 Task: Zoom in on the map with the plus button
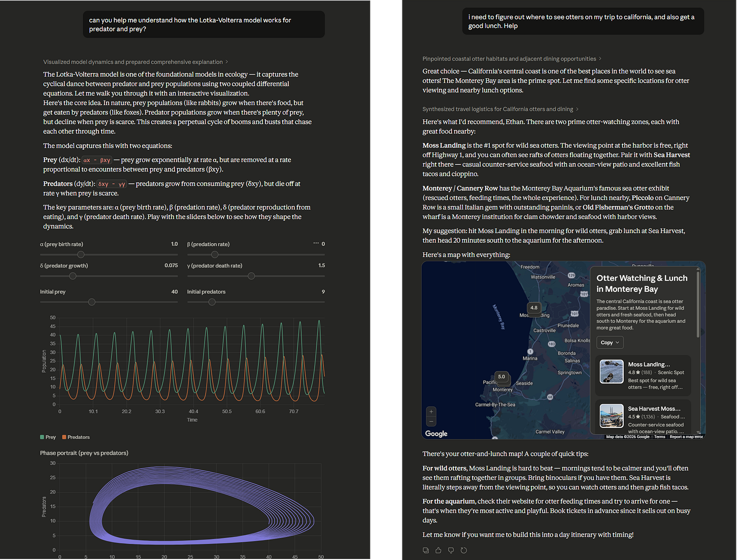coord(431,412)
